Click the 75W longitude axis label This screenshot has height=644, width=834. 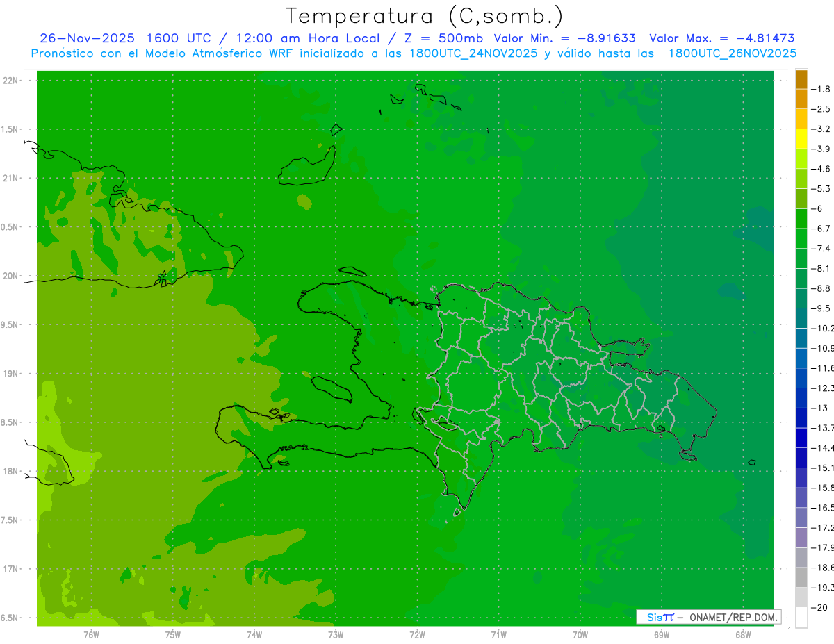click(x=173, y=634)
